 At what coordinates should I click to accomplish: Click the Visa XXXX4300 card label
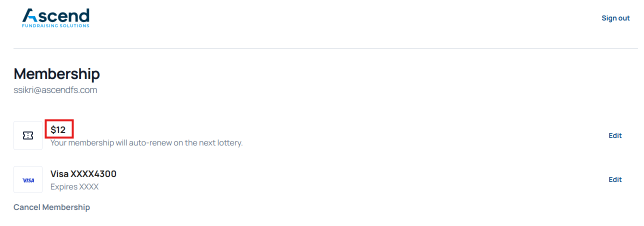coord(83,174)
